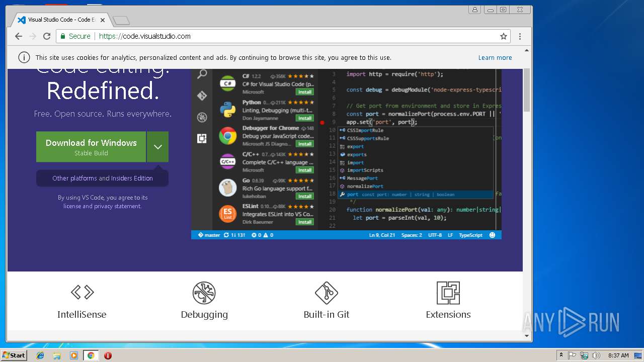Click the Built-in Git heading text
This screenshot has width=644, height=362.
[327, 315]
